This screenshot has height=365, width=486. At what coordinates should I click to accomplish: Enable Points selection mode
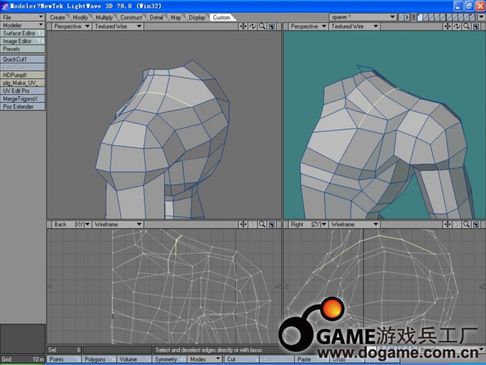click(x=64, y=359)
